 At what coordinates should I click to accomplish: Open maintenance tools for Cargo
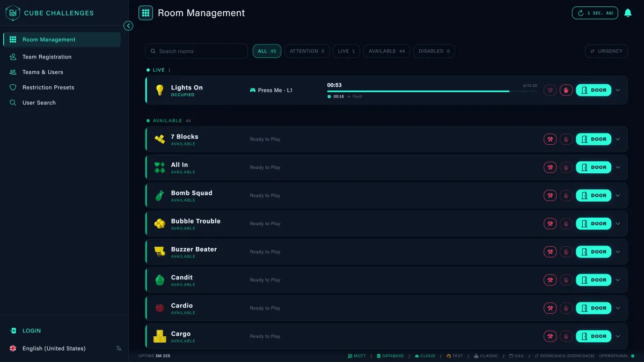click(550, 336)
